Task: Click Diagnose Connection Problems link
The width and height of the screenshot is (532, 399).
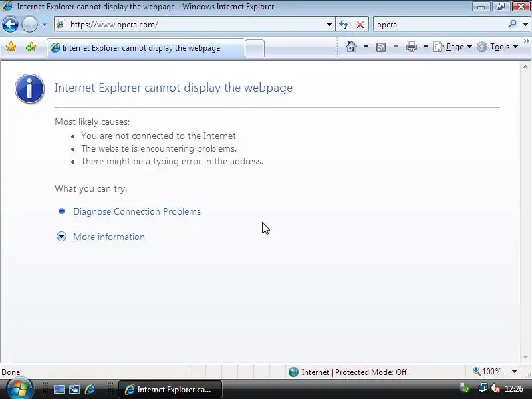Action: pos(137,211)
